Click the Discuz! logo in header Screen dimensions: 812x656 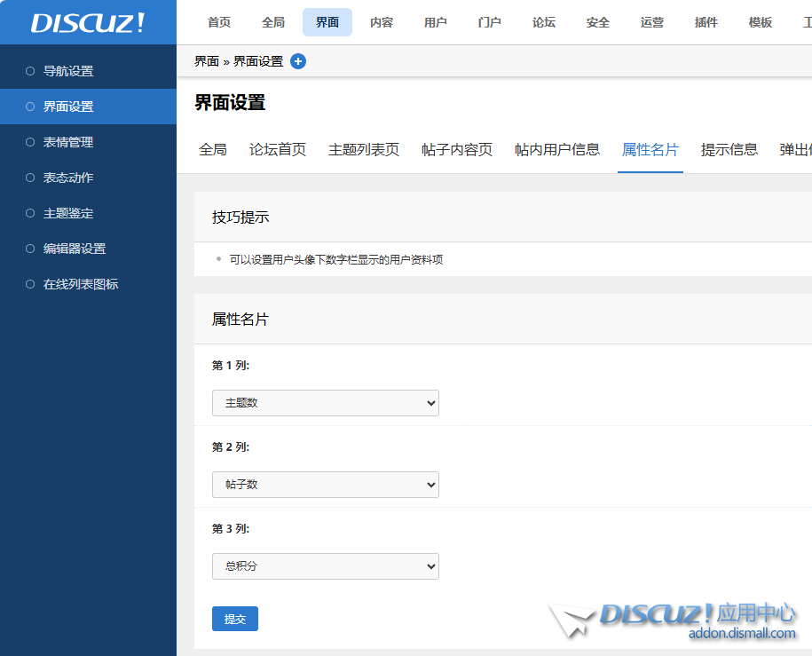(88, 23)
